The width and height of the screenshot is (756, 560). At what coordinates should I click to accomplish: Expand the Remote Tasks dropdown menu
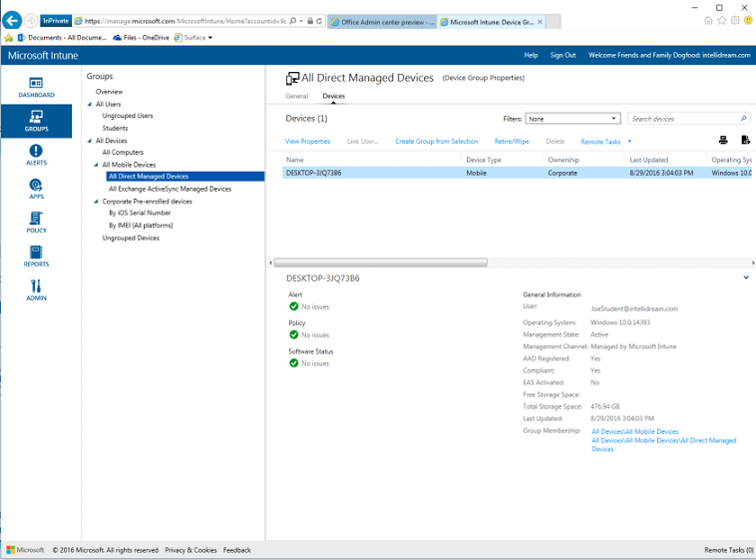(x=629, y=142)
